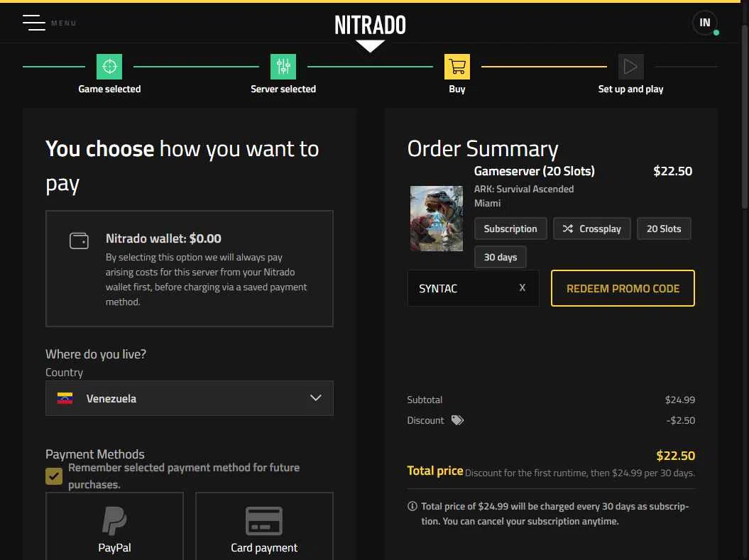Click the Crossplay tag
749x560 pixels.
tap(592, 229)
